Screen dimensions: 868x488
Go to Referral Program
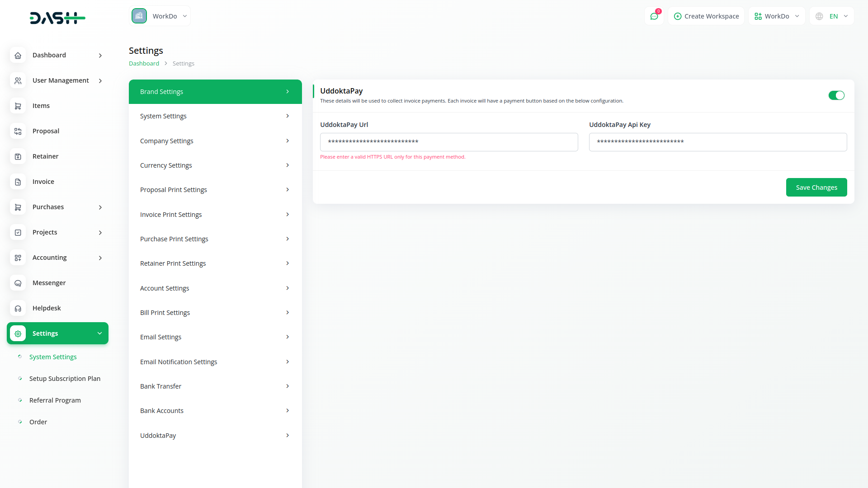click(55, 400)
